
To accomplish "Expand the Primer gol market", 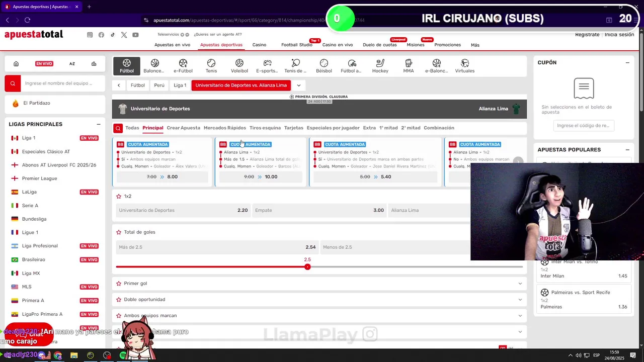I will click(x=520, y=284).
